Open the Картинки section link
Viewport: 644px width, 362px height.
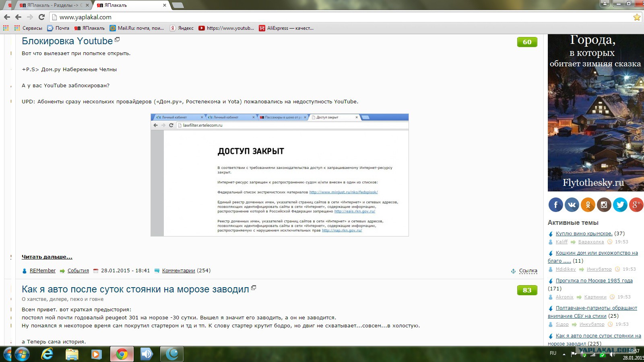pos(595,297)
